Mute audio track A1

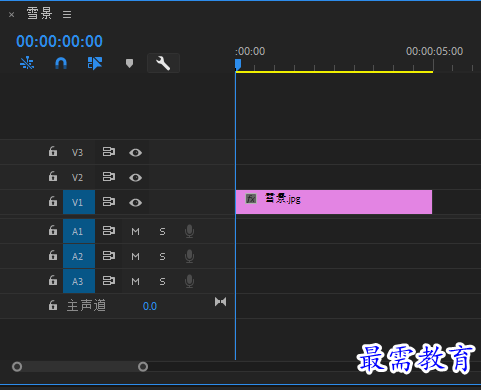click(135, 231)
